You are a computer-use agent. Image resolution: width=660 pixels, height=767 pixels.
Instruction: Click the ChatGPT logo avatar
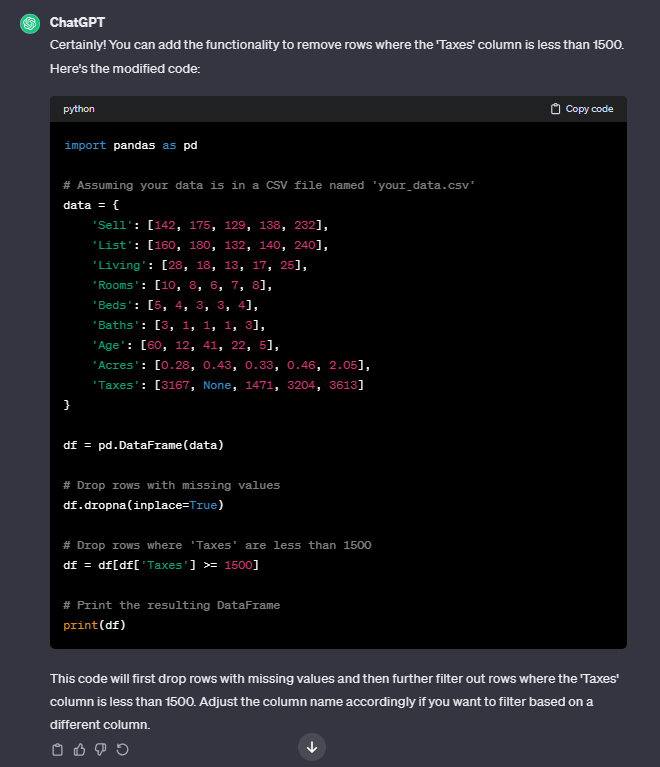coord(30,23)
